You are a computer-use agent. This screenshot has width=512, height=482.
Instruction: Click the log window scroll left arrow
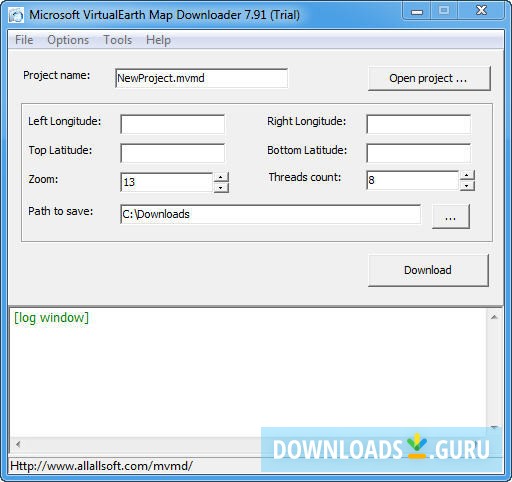point(18,444)
